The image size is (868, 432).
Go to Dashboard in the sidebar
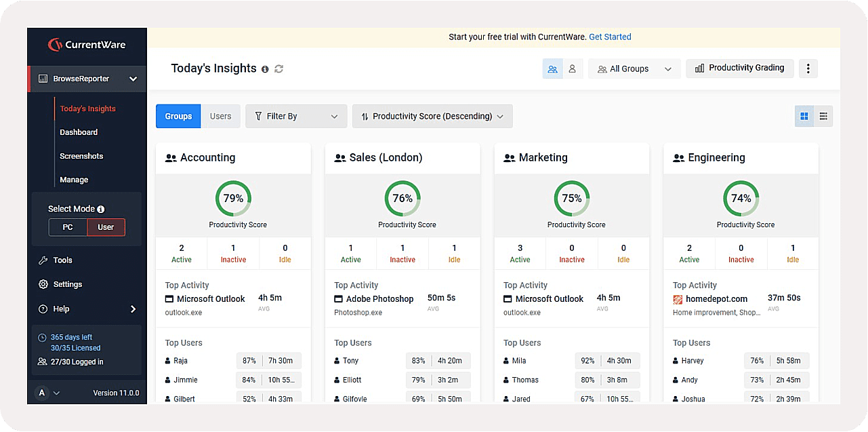(79, 132)
